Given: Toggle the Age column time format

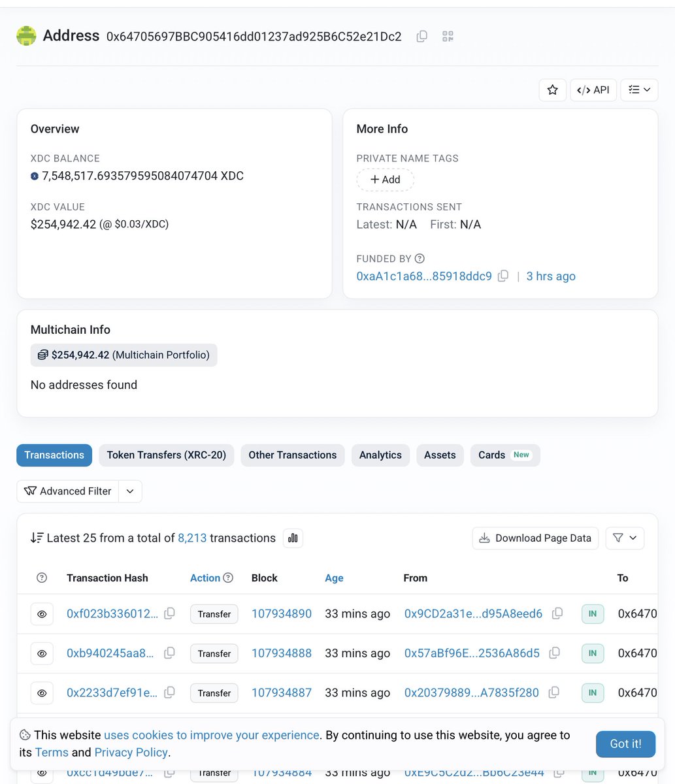Looking at the screenshot, I should [334, 578].
